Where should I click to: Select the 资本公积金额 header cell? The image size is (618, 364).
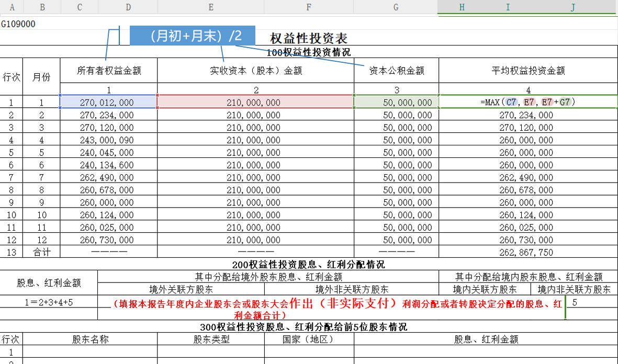pos(396,71)
